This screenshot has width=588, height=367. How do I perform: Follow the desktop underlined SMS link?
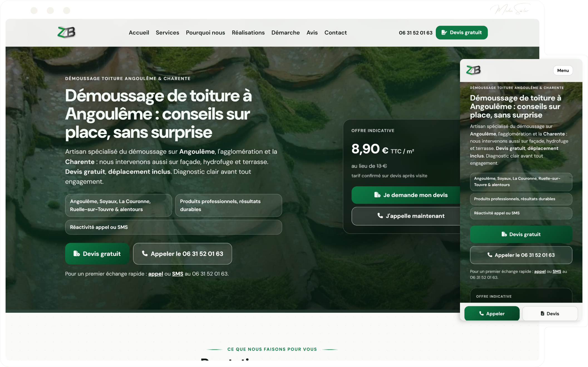[x=178, y=274]
